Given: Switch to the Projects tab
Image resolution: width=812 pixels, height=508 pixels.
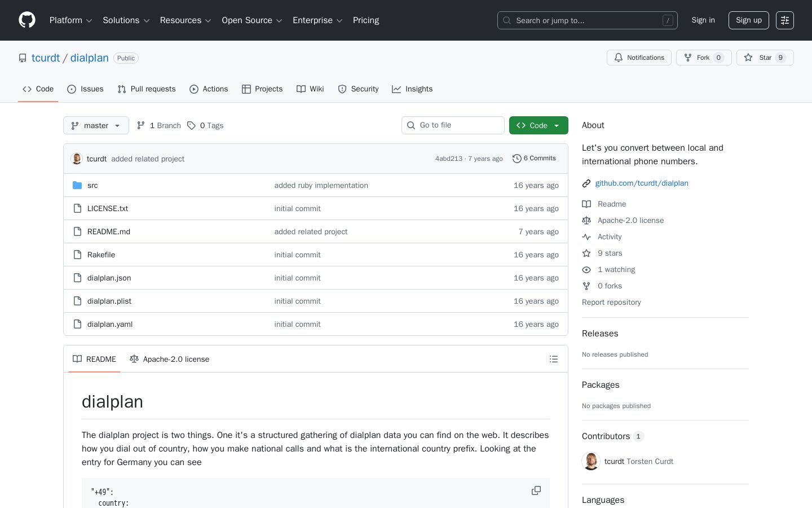Looking at the screenshot, I should 262,89.
